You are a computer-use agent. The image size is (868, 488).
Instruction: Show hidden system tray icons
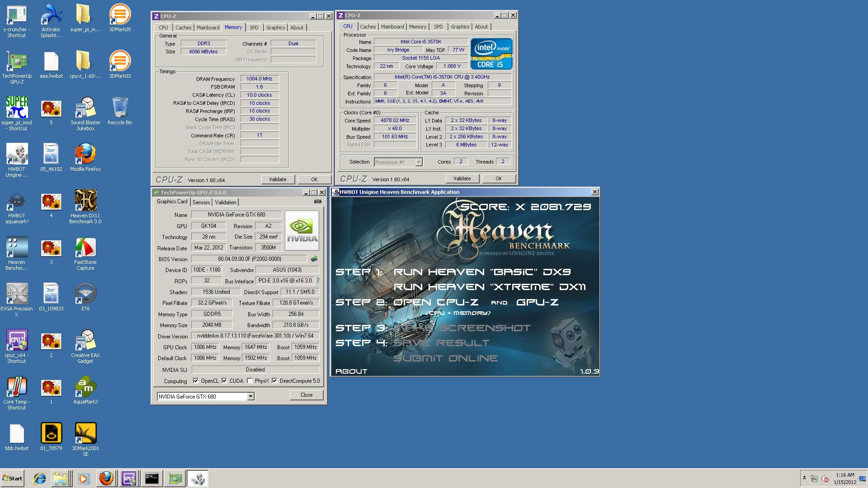804,478
